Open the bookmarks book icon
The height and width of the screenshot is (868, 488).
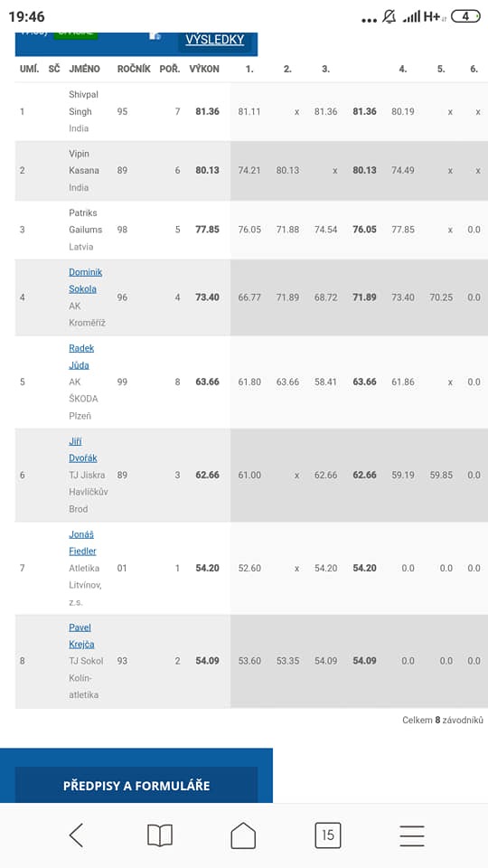[x=160, y=835]
